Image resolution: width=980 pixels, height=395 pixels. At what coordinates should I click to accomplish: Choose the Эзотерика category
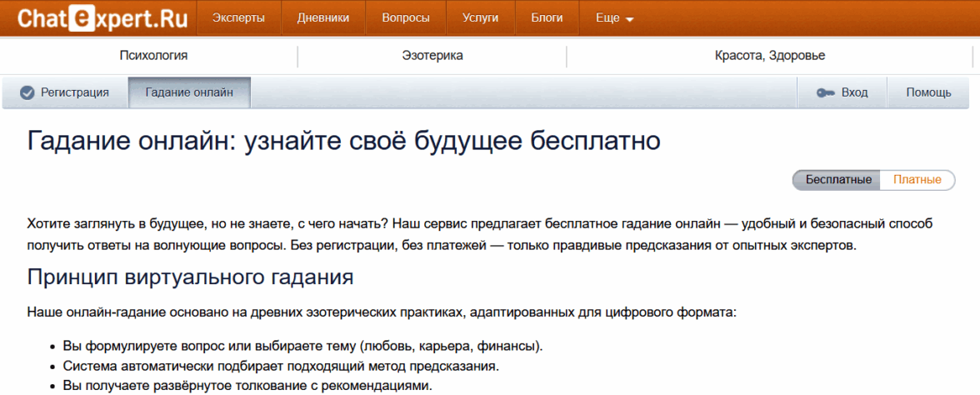432,56
